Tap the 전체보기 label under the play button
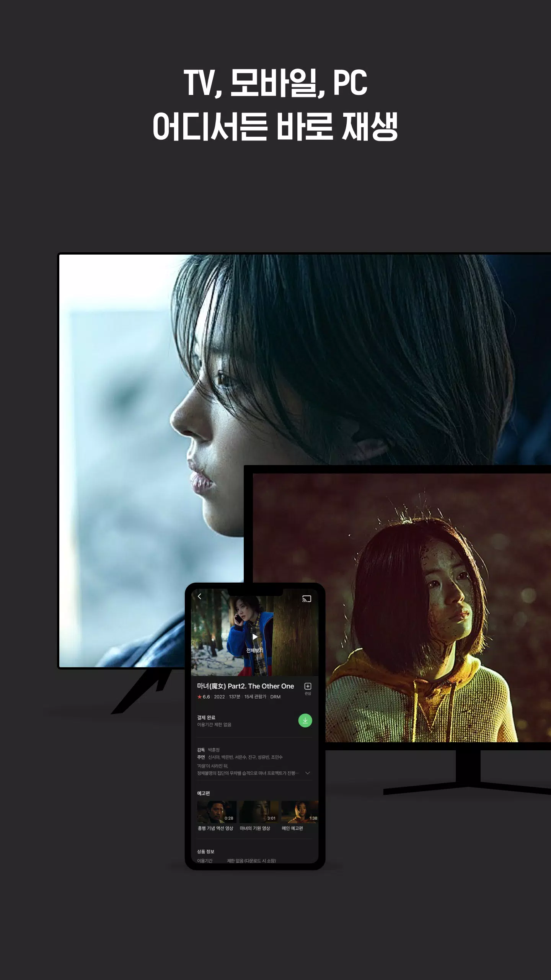 tap(255, 650)
